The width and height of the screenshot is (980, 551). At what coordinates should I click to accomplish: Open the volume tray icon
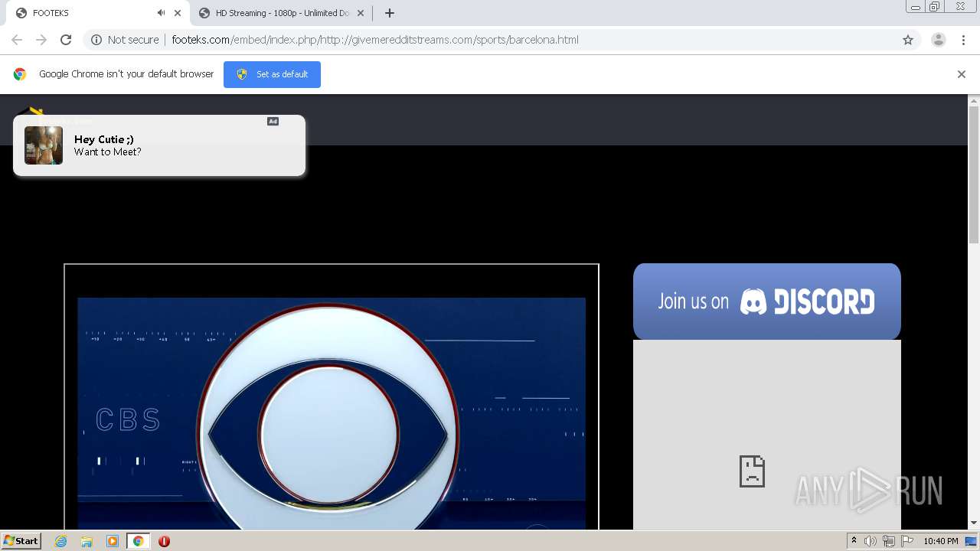click(x=871, y=541)
